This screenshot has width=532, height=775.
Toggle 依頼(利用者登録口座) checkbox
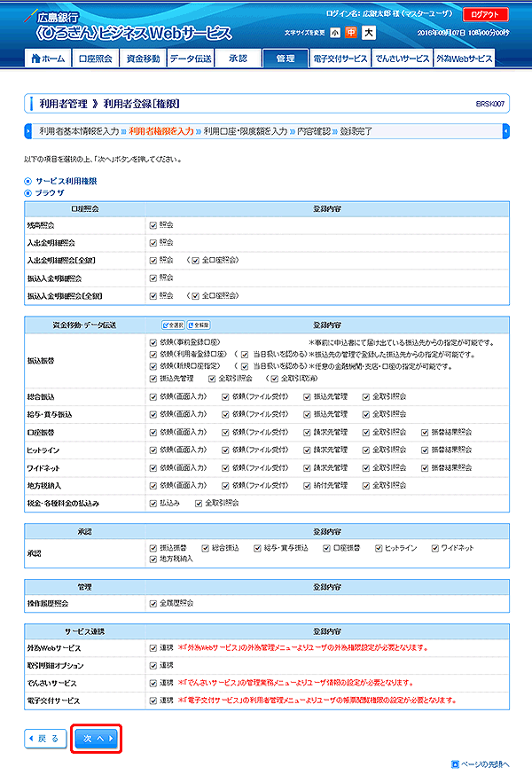[x=153, y=355]
